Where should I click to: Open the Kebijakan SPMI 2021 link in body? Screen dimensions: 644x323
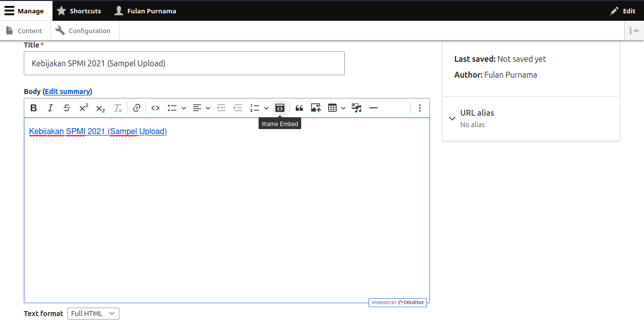98,131
